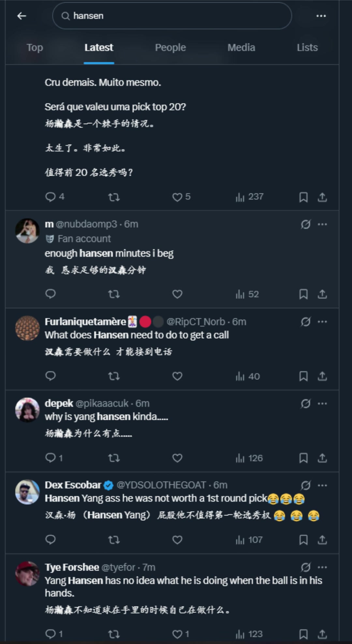
Task: Click the back arrow icon
Action: (x=22, y=16)
